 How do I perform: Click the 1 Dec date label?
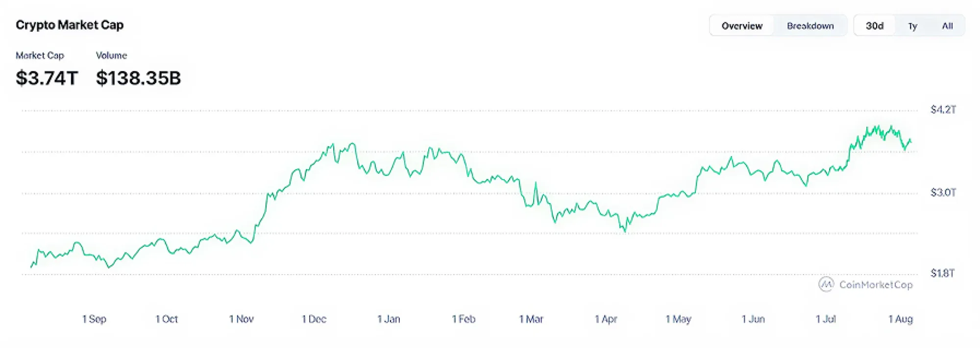coord(315,319)
